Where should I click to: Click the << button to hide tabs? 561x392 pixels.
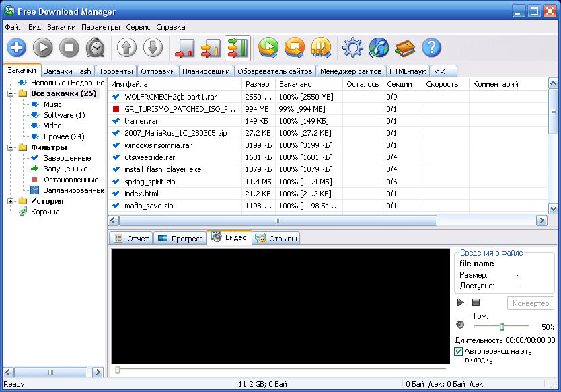(x=444, y=71)
